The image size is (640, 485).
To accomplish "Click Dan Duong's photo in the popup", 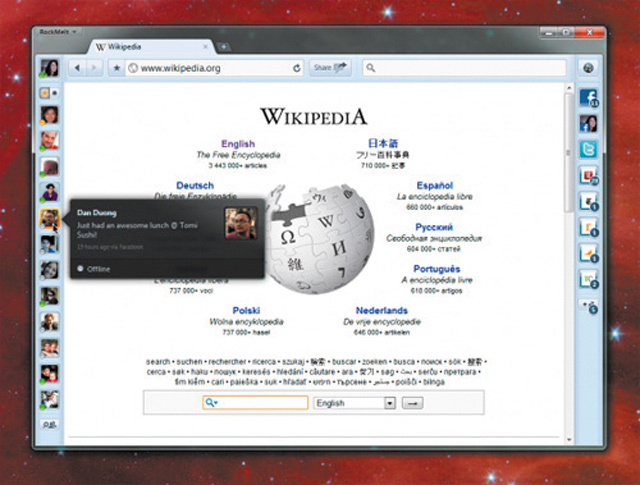I will [x=241, y=223].
